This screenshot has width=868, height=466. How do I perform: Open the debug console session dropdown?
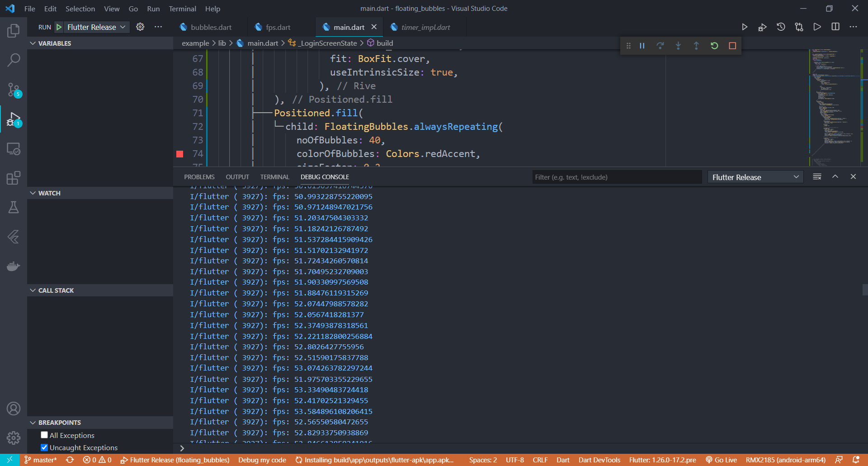pyautogui.click(x=755, y=177)
